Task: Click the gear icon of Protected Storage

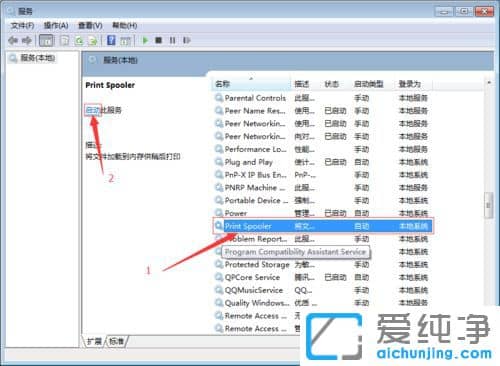Action: [219, 264]
